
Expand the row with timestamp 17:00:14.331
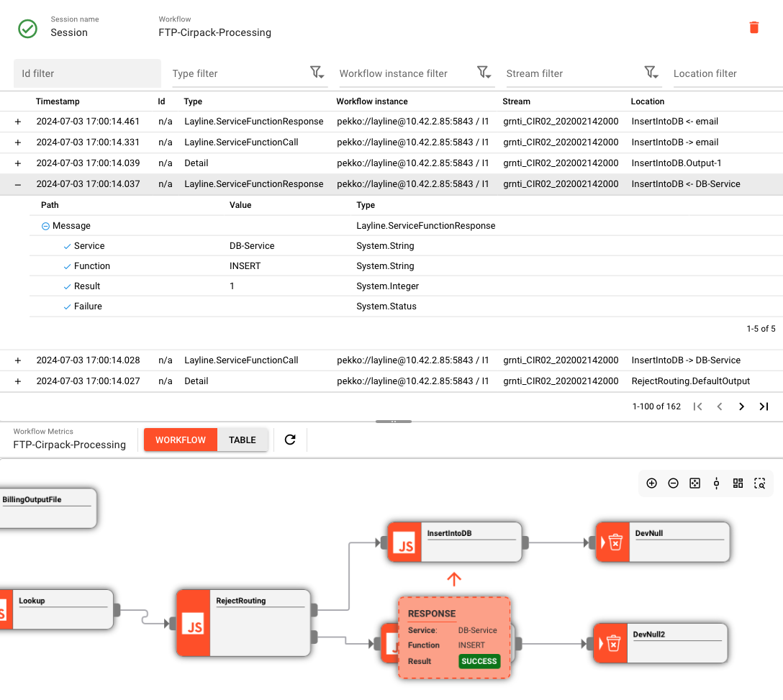tap(18, 142)
